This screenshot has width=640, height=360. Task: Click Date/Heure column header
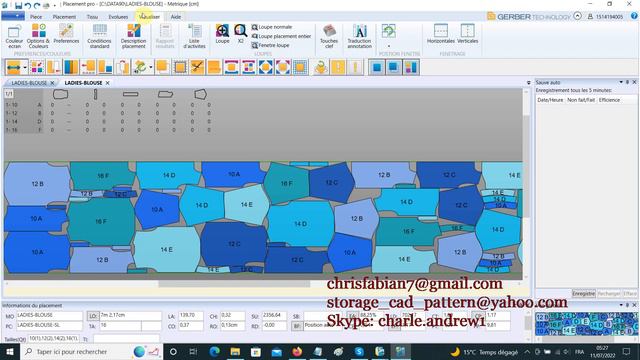pyautogui.click(x=550, y=100)
